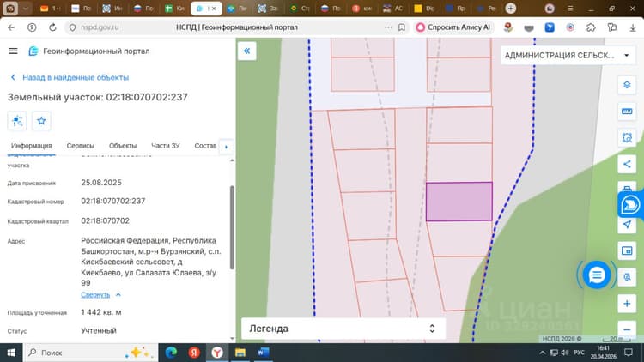644x362 pixels.
Task: Open the notification center in the taskbar
Action: point(628,353)
